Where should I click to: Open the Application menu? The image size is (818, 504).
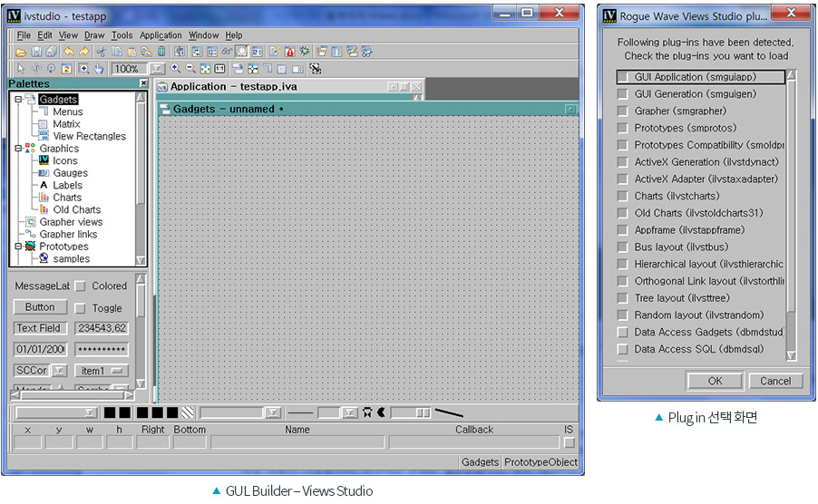[x=161, y=35]
